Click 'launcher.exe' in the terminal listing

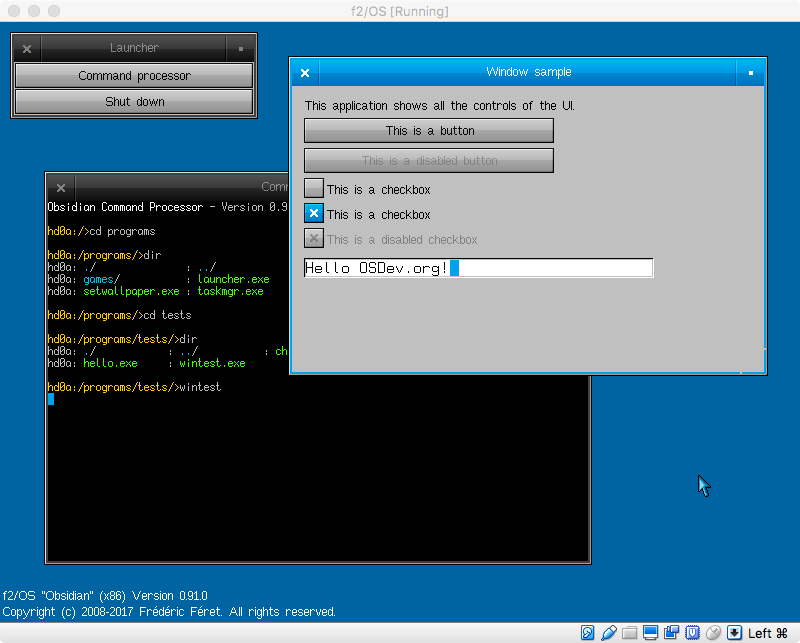(x=233, y=279)
